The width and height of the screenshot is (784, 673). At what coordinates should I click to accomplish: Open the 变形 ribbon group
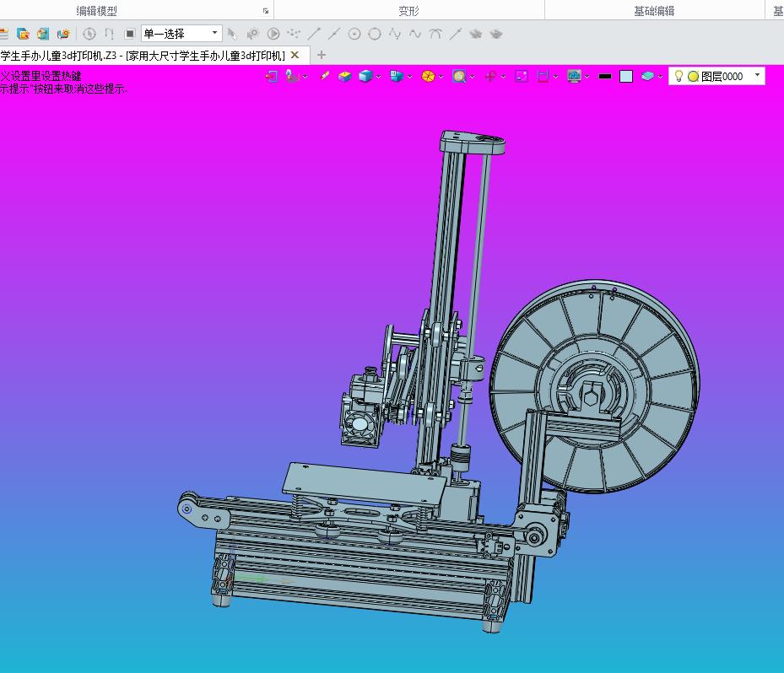(408, 10)
